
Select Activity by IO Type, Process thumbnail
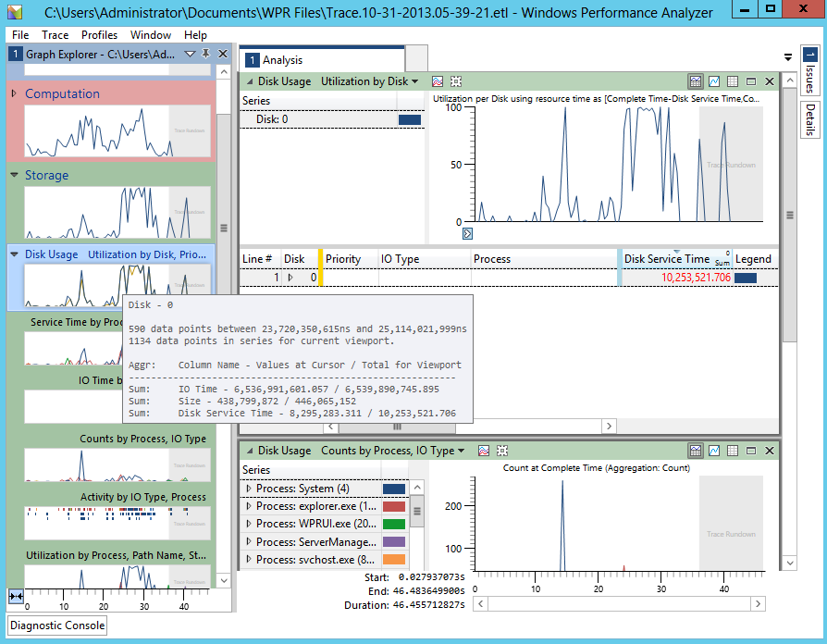click(x=117, y=523)
